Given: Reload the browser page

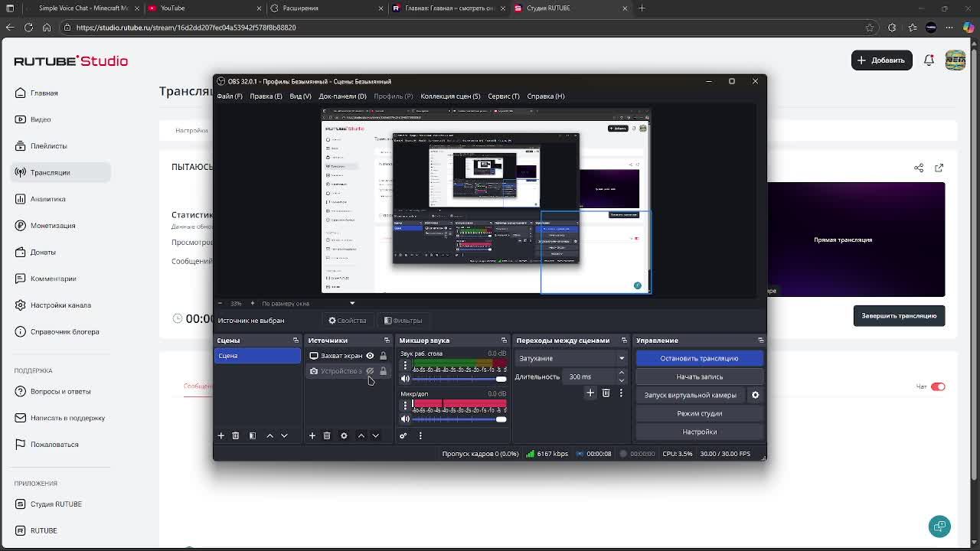Looking at the screenshot, I should pos(28,28).
